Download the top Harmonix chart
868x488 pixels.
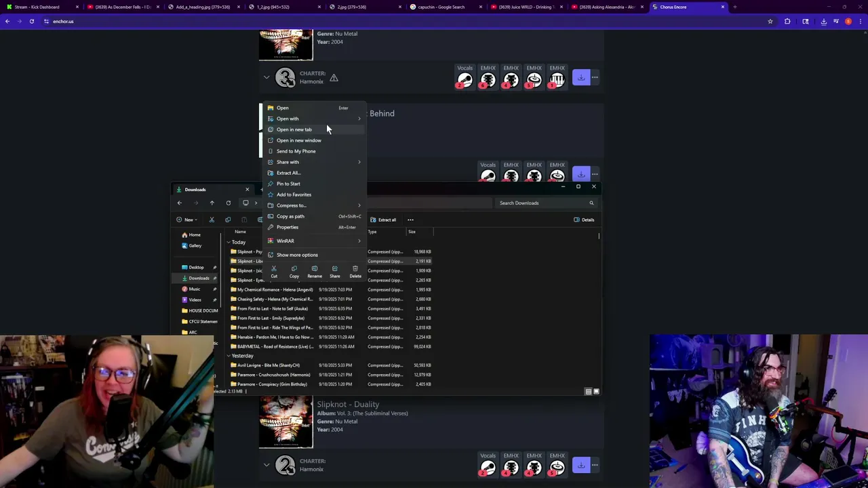pyautogui.click(x=581, y=77)
